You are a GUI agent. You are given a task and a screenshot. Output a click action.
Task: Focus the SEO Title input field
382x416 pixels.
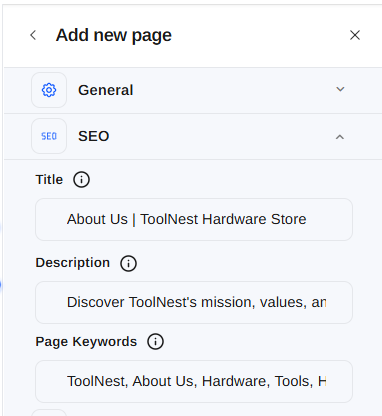(194, 219)
